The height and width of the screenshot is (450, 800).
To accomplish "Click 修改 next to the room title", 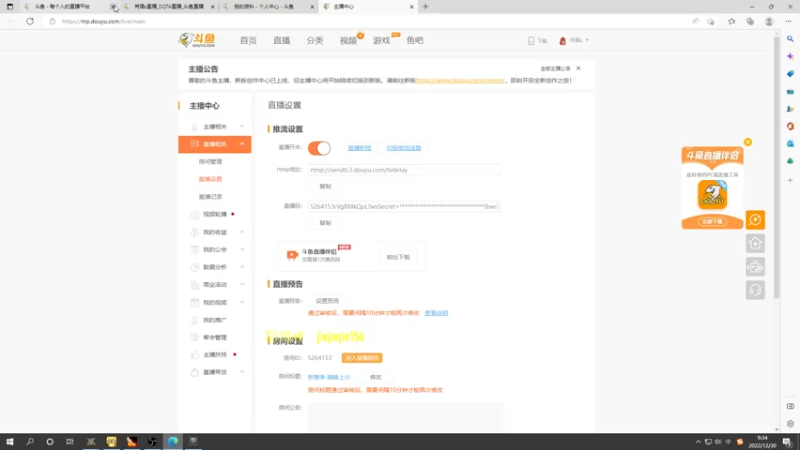I will (376, 377).
